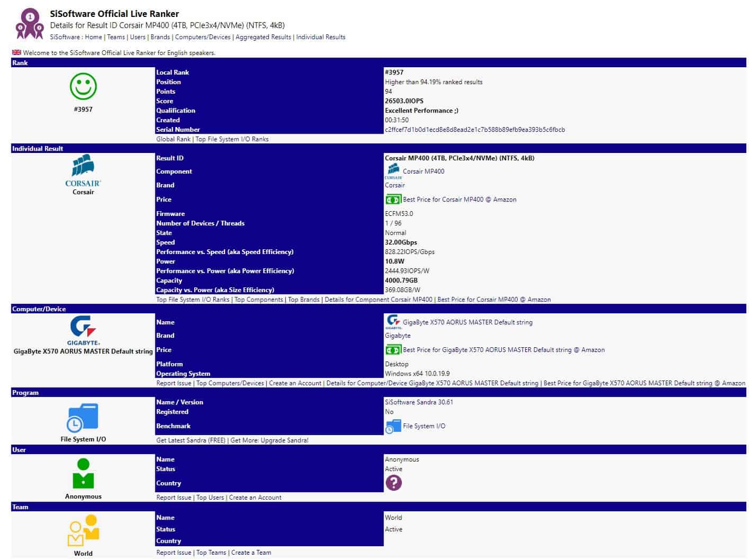Click money icon for GigaByte X570 price

[393, 350]
